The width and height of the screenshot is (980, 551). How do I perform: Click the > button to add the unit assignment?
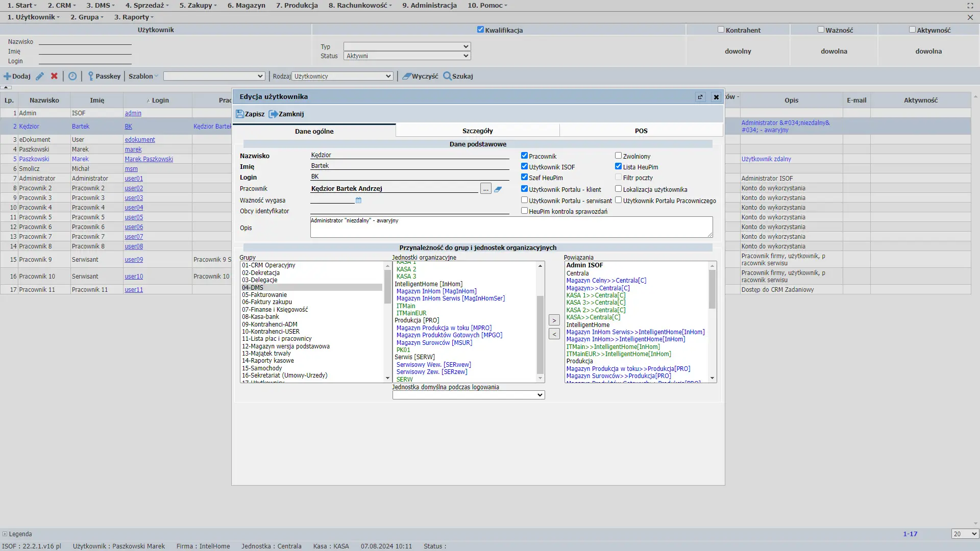point(554,320)
